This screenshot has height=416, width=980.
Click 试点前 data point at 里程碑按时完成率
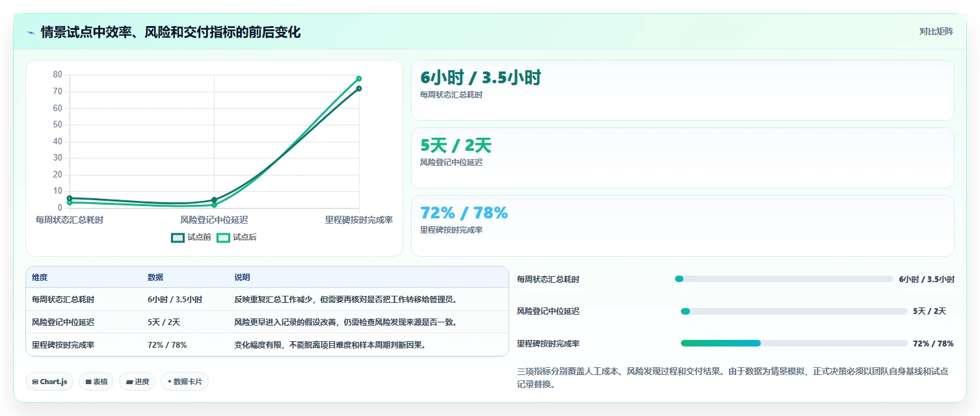tap(359, 88)
